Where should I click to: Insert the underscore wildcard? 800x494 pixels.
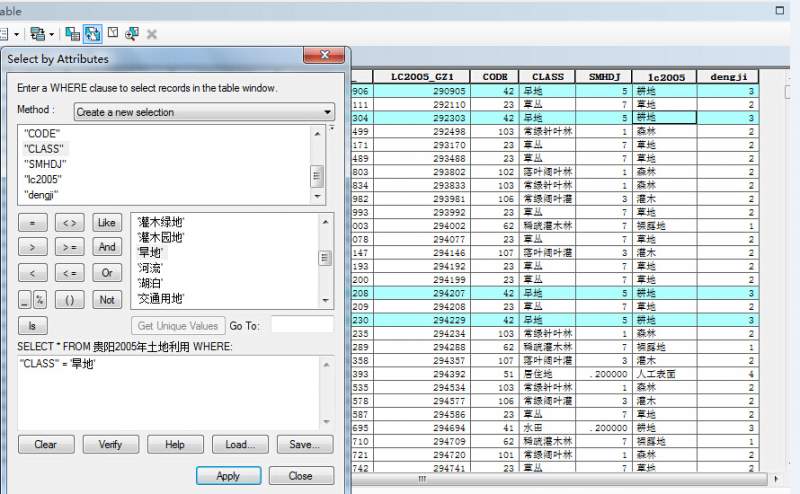(24, 300)
